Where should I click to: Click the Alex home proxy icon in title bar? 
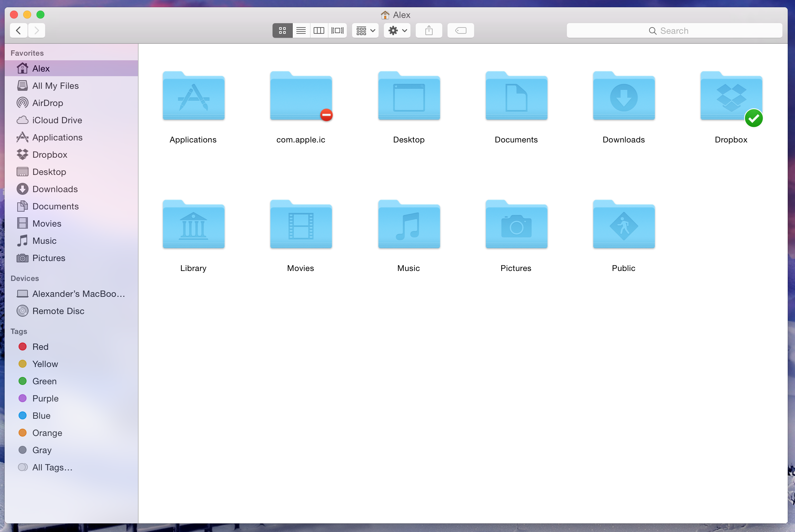coord(385,15)
